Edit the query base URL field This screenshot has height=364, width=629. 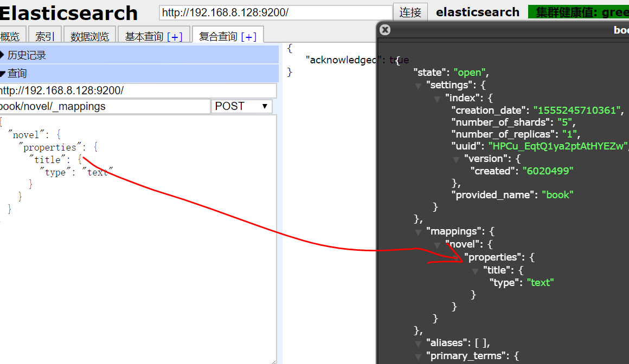(x=138, y=90)
